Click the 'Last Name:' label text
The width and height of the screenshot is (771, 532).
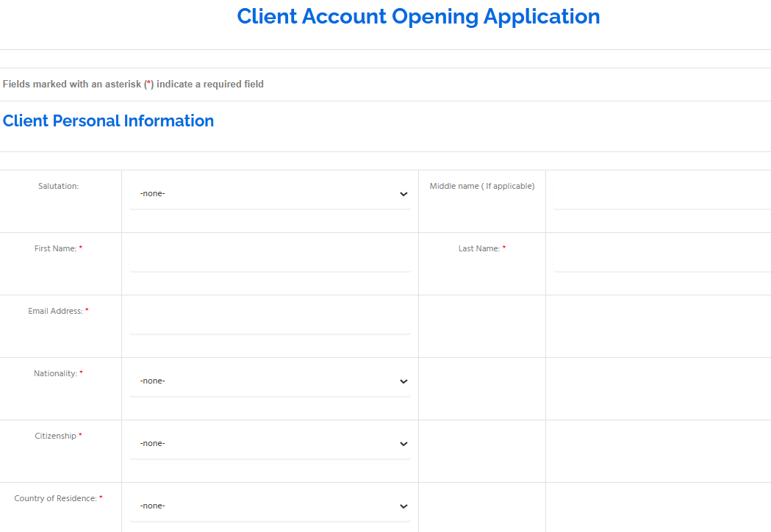tap(478, 249)
